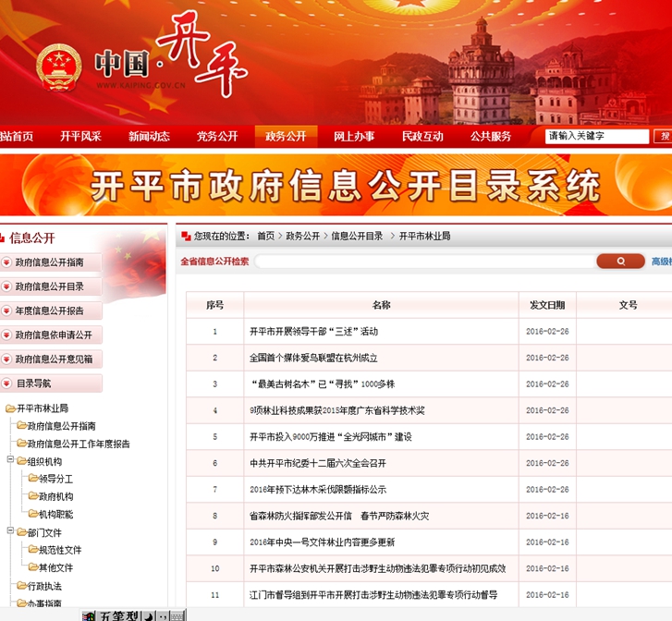Screen dimensions: 672x621
Task: Click the 行政执法 folder icon
Action: click(x=21, y=586)
